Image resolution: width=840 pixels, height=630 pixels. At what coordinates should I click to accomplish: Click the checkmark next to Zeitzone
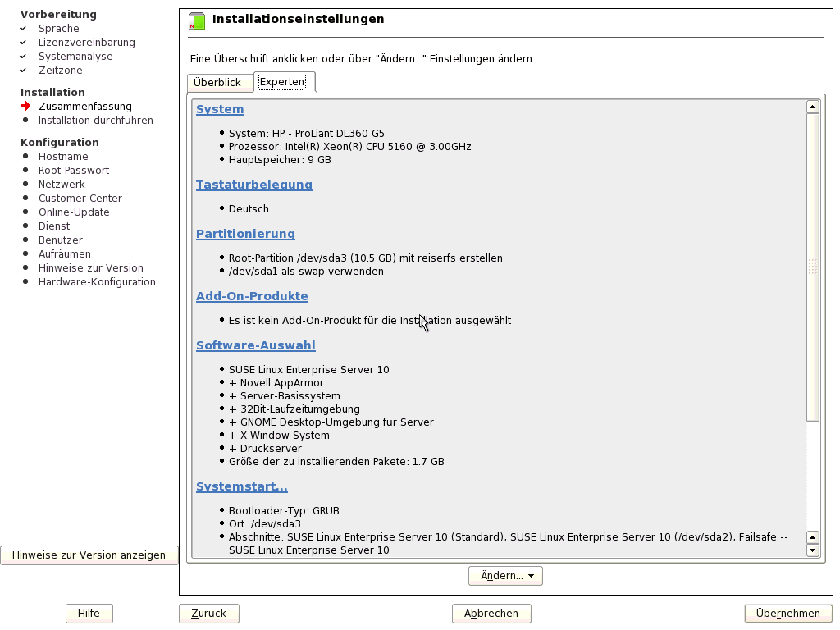point(23,71)
